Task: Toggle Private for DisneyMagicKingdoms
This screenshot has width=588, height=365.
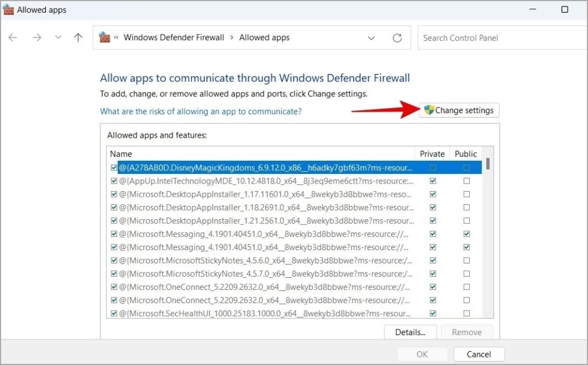Action: 433,168
